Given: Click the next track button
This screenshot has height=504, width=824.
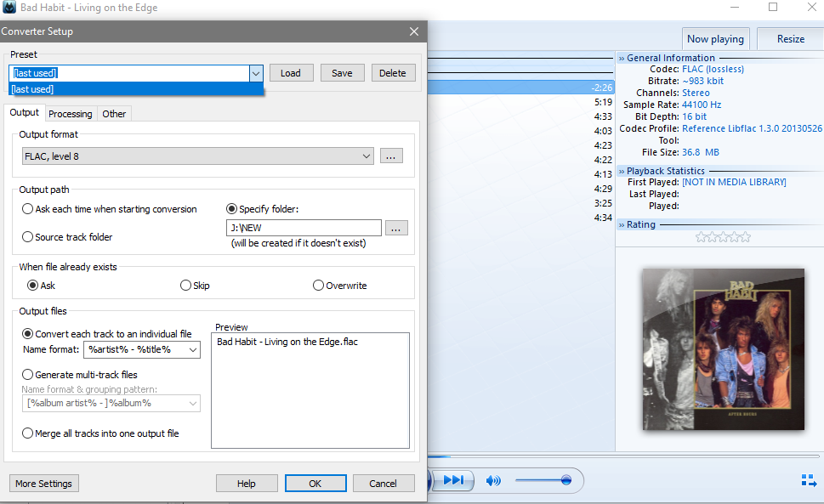Looking at the screenshot, I should [454, 480].
